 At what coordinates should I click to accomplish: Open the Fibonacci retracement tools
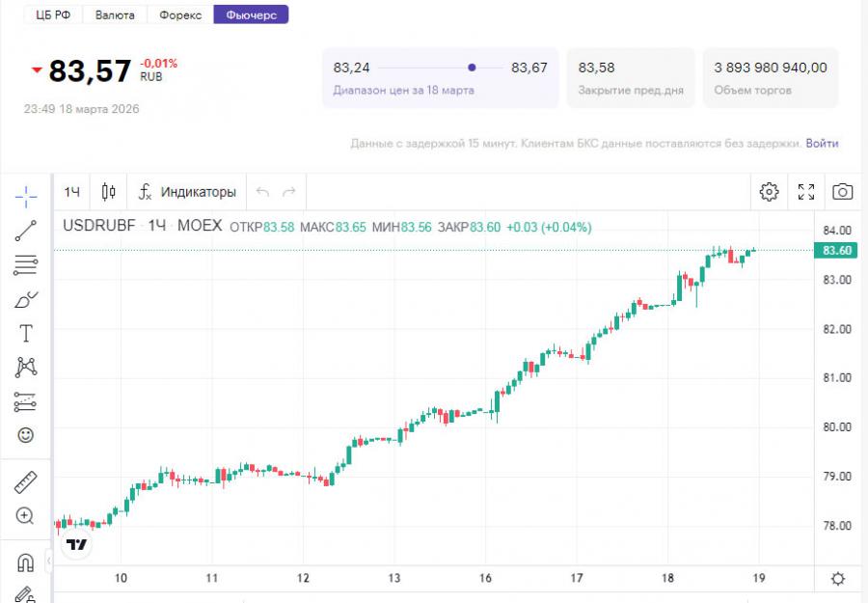(x=26, y=265)
